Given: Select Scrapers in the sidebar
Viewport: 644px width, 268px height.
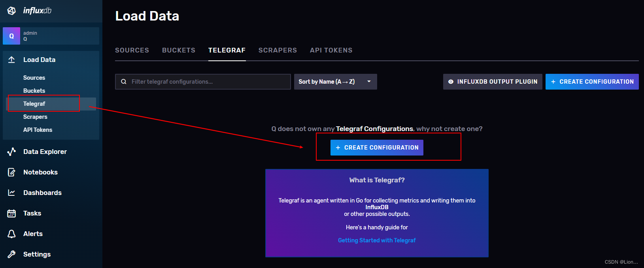Looking at the screenshot, I should tap(35, 117).
